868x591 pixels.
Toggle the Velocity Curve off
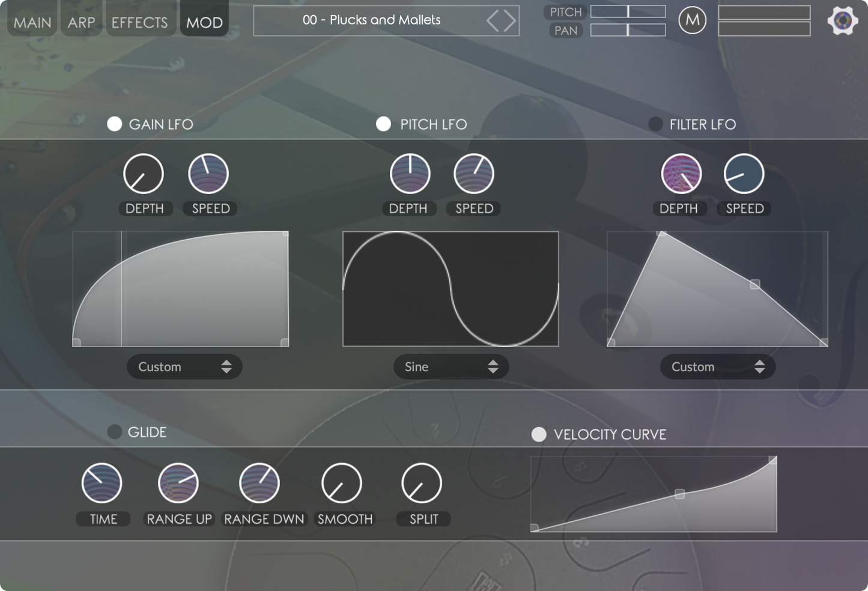click(x=539, y=434)
